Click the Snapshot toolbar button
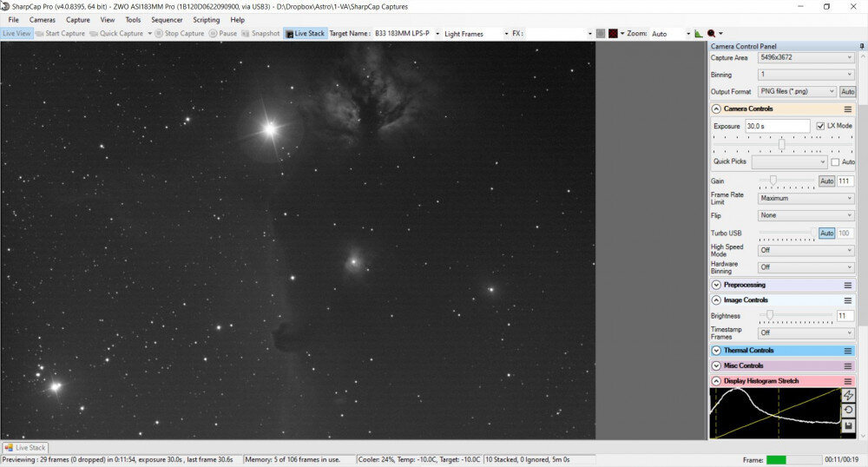Screen dimensions: 868x467 click(260, 33)
